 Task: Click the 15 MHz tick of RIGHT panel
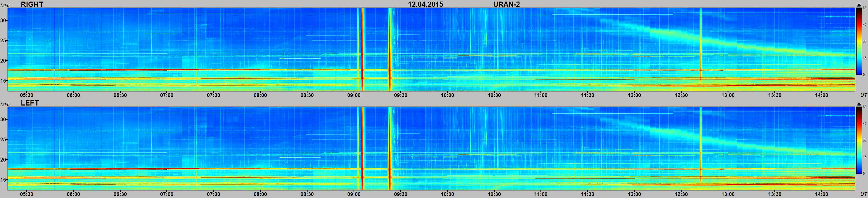(x=3, y=81)
